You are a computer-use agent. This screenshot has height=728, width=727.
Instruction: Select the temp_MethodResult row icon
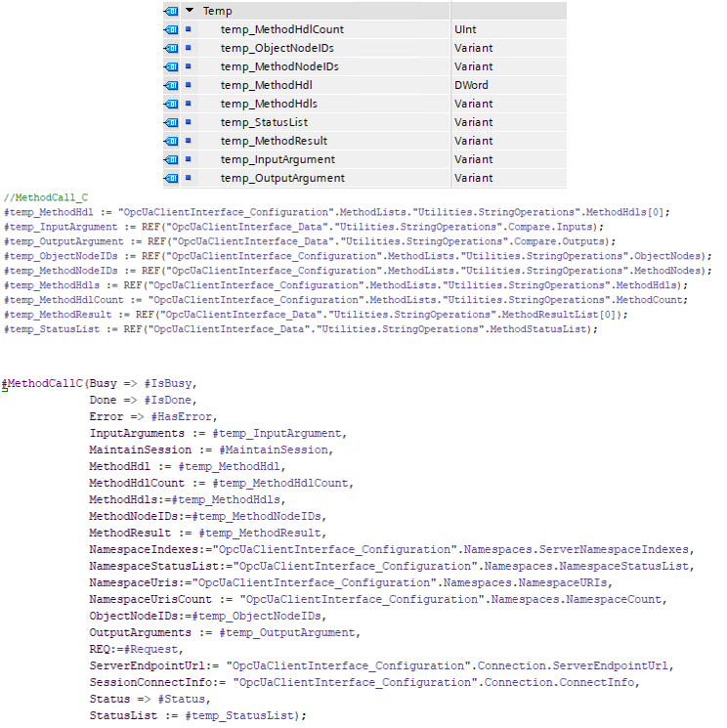coord(170,141)
